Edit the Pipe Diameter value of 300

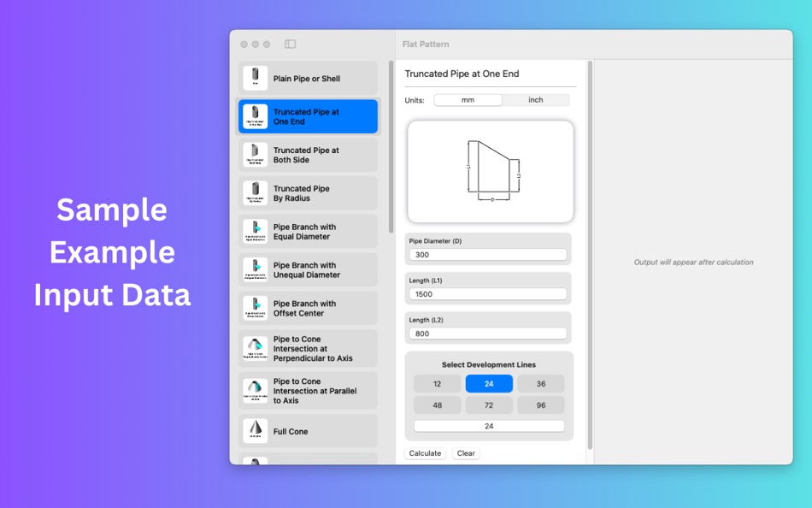coord(487,254)
